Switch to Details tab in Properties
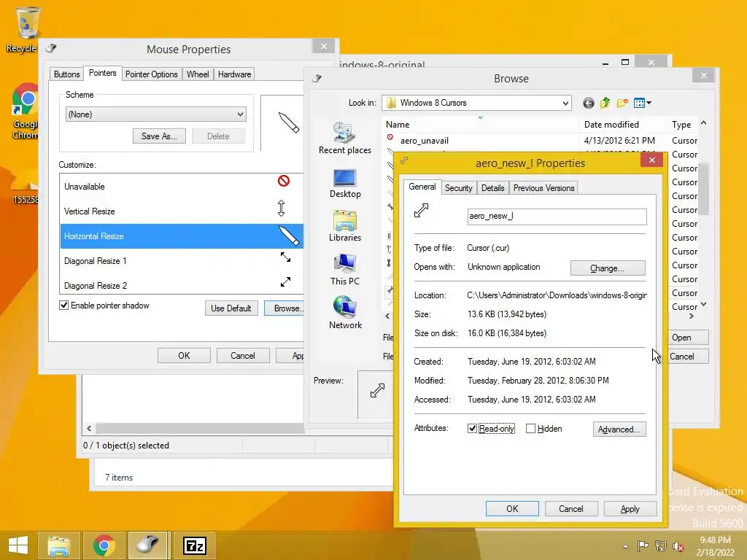 492,188
